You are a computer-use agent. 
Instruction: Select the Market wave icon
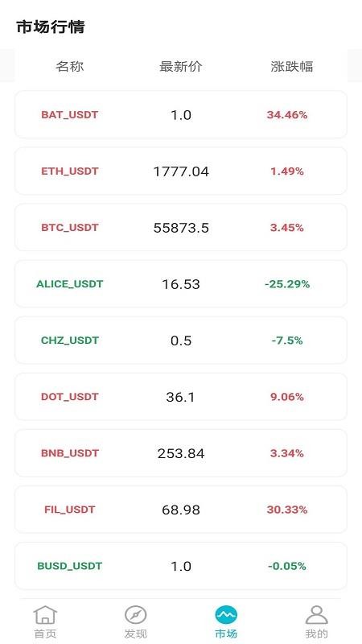pyautogui.click(x=226, y=615)
